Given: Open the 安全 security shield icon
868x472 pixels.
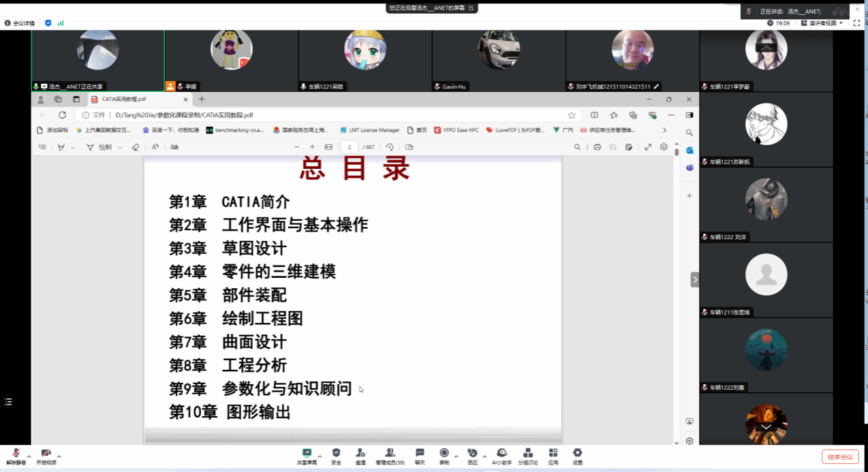Looking at the screenshot, I should [336, 455].
